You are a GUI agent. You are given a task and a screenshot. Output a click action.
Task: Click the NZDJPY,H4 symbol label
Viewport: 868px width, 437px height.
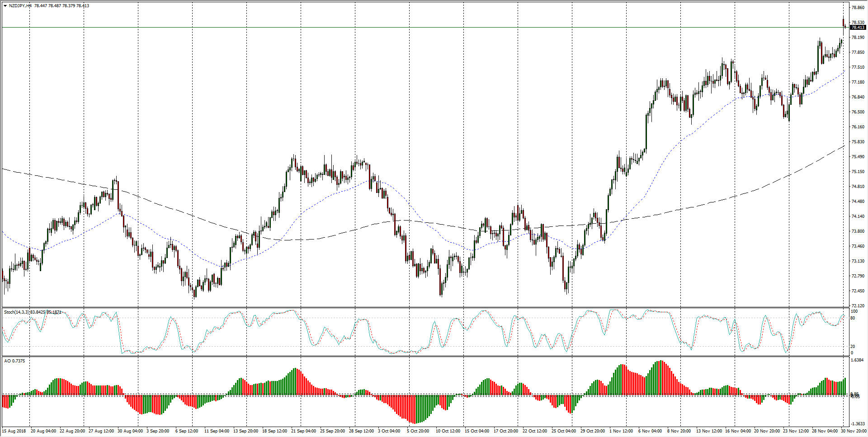(x=20, y=6)
